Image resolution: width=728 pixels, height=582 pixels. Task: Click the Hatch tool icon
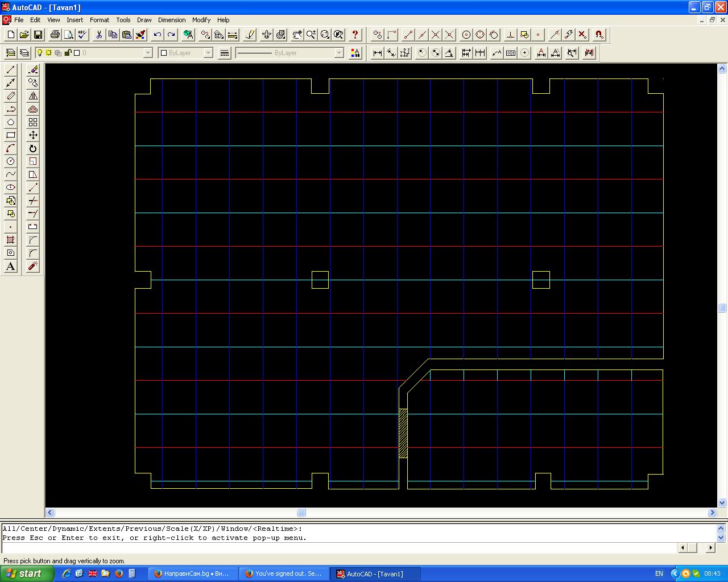[x=10, y=240]
